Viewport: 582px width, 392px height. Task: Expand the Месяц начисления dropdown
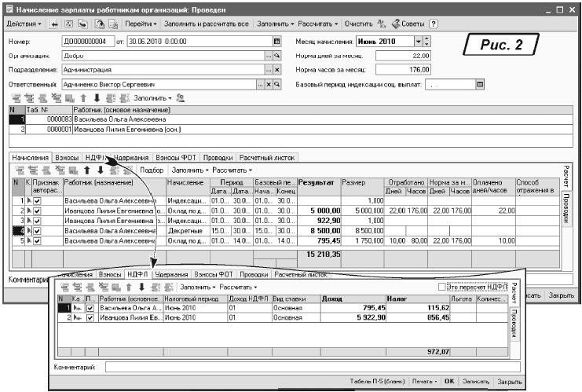click(x=418, y=41)
